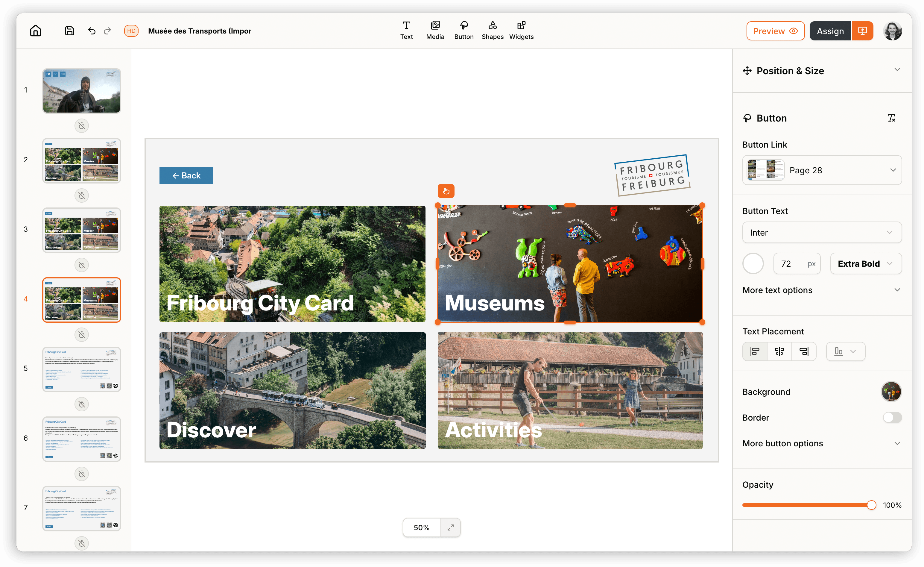Add a Button element from toolbar

click(464, 31)
